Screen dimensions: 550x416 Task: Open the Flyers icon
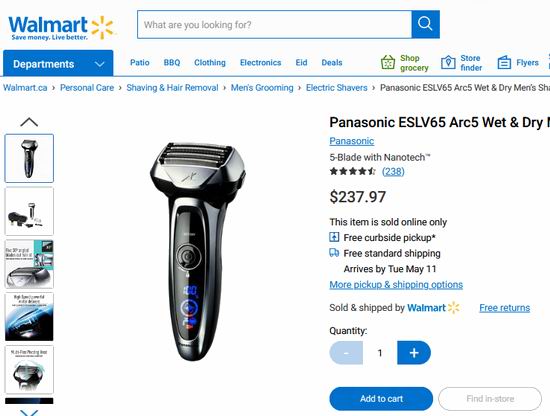(504, 62)
